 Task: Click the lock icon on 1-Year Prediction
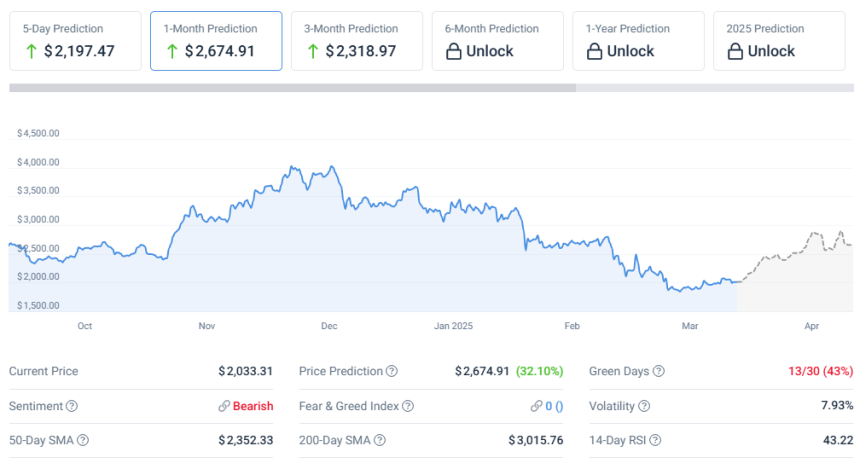tap(594, 51)
